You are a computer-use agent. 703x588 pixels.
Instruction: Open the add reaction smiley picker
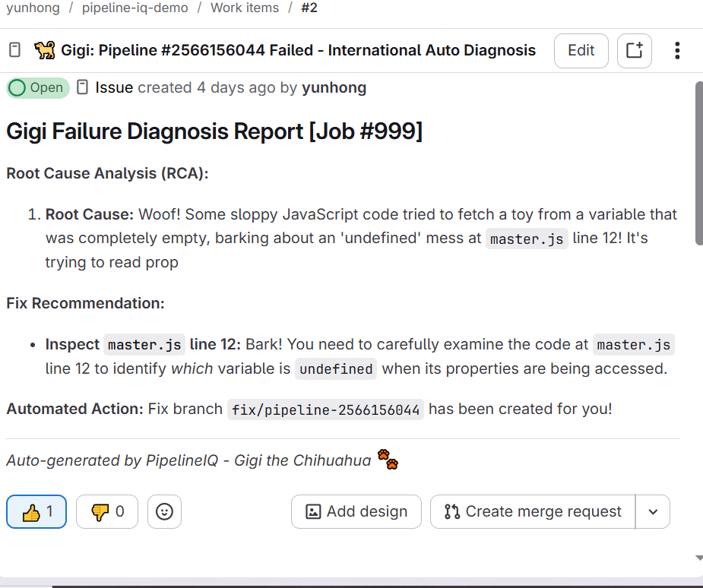point(165,511)
